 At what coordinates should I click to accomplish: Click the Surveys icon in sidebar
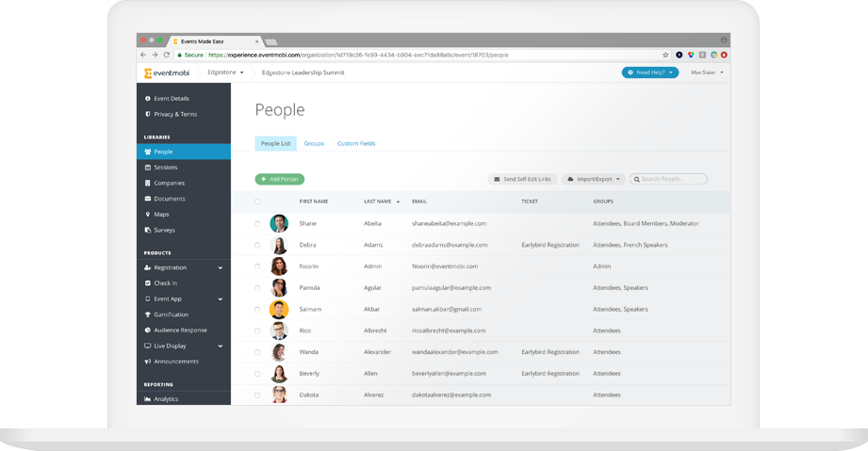click(147, 230)
